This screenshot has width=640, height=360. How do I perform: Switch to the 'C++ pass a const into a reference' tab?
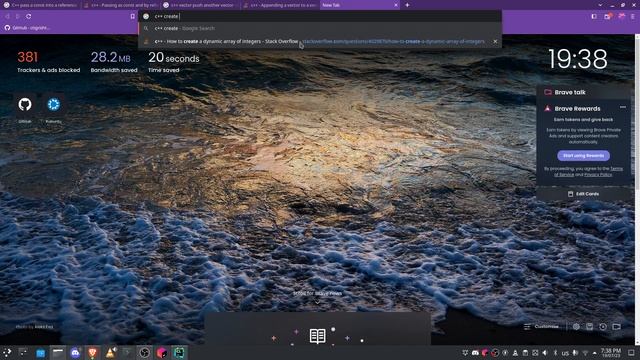pos(40,5)
